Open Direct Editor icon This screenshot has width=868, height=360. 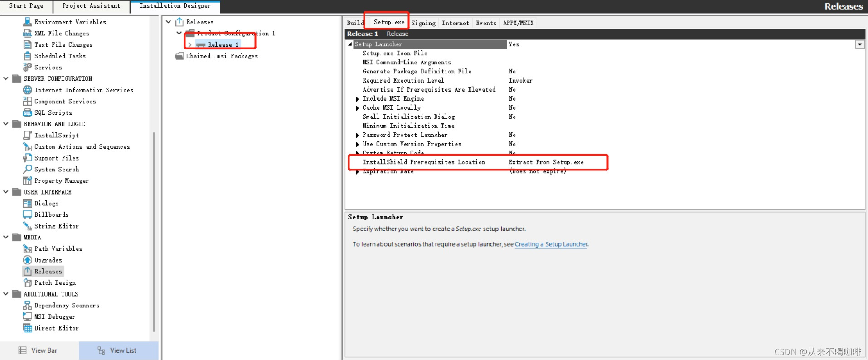(x=27, y=328)
